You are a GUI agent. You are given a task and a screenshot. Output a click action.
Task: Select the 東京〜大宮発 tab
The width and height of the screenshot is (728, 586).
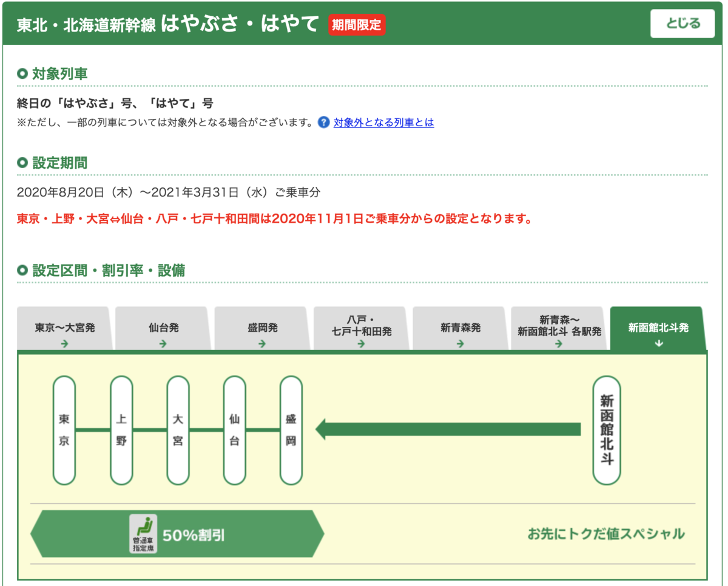pos(65,328)
